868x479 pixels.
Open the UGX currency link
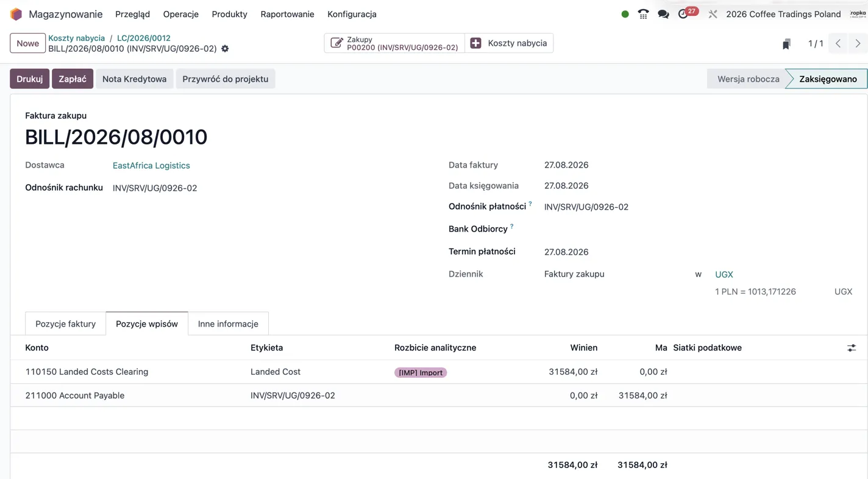pyautogui.click(x=724, y=274)
